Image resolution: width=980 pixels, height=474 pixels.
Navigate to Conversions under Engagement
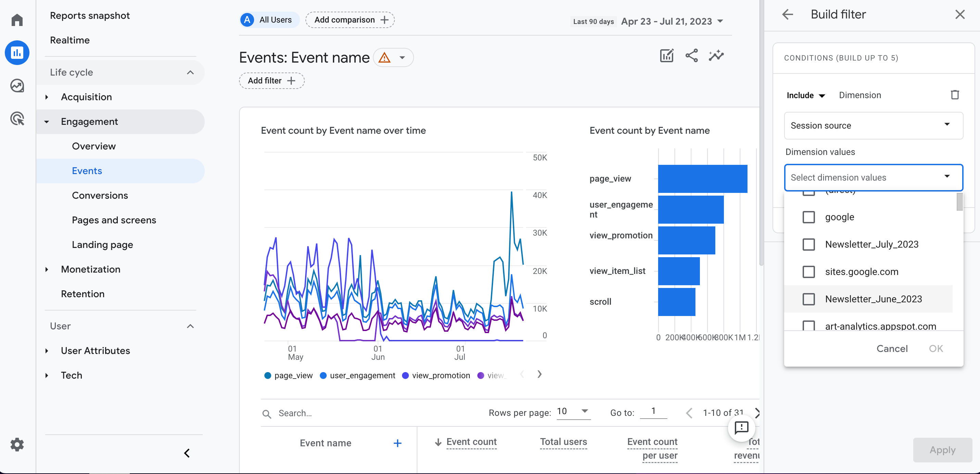101,195
